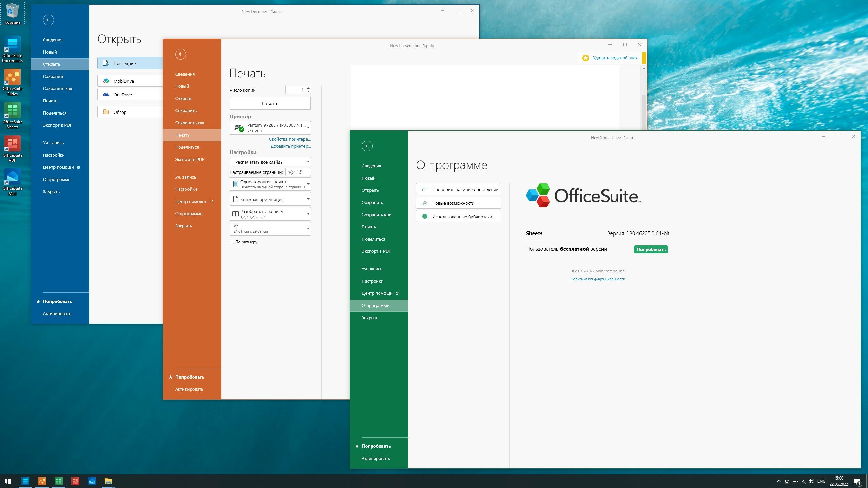The width and height of the screenshot is (868, 488).
Task: Click the green Попробовать button
Action: coord(651,249)
